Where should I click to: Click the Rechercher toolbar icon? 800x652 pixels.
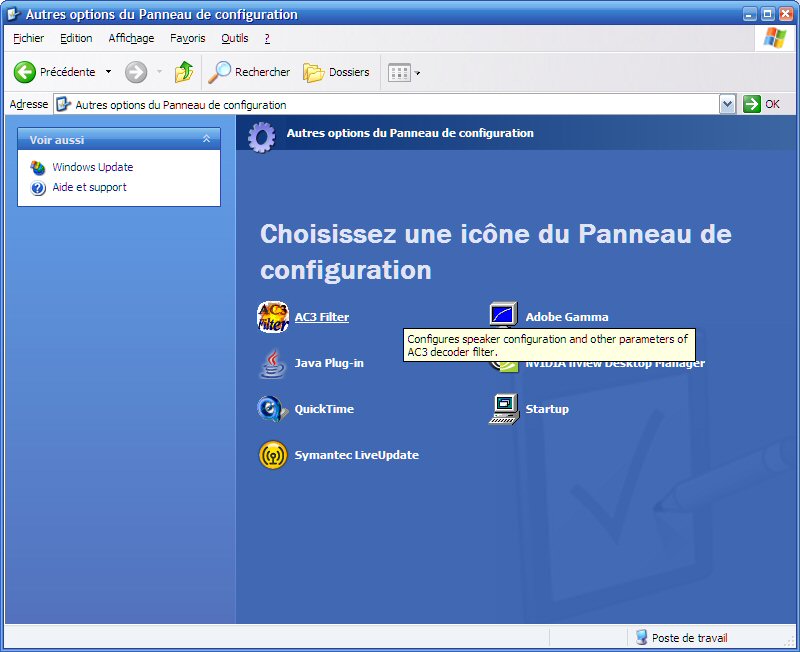tap(249, 72)
